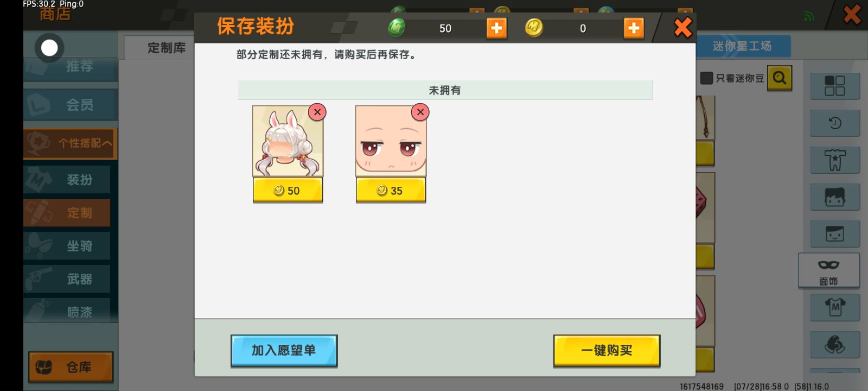Remove the red-eyed face item
The height and width of the screenshot is (391, 868).
point(420,112)
